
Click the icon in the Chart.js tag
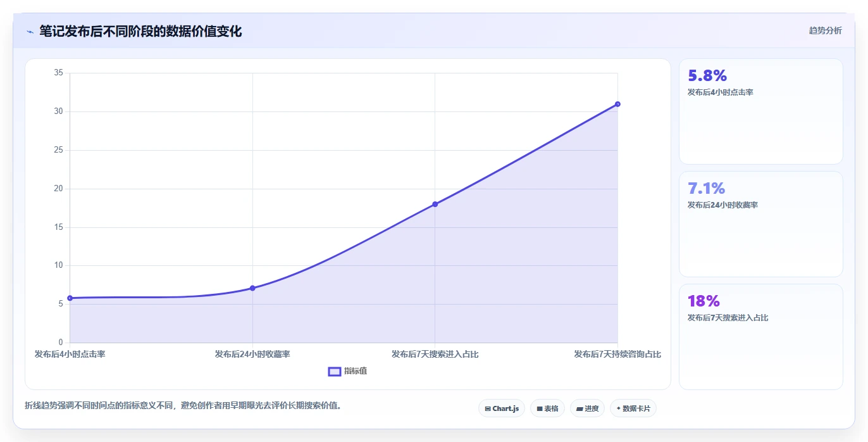(488, 409)
